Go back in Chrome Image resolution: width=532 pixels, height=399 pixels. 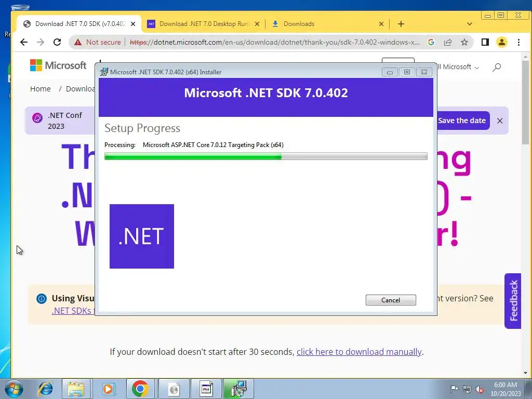tap(24, 42)
